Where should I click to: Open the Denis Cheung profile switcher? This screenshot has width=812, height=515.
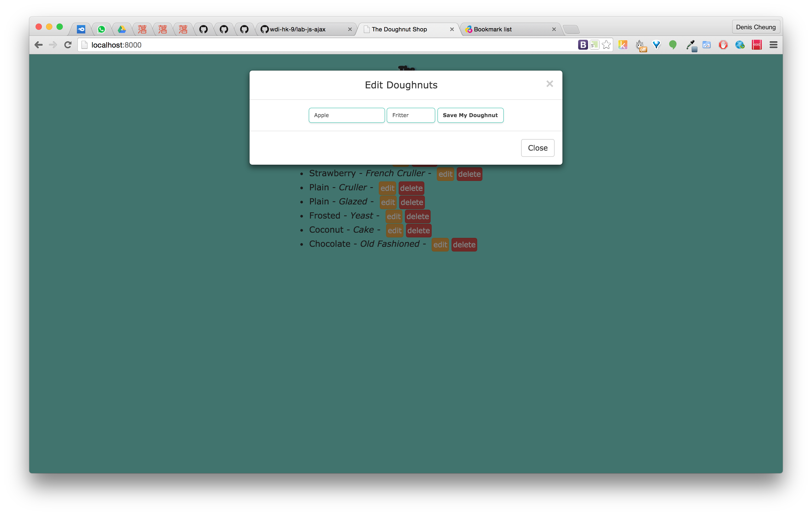(755, 27)
